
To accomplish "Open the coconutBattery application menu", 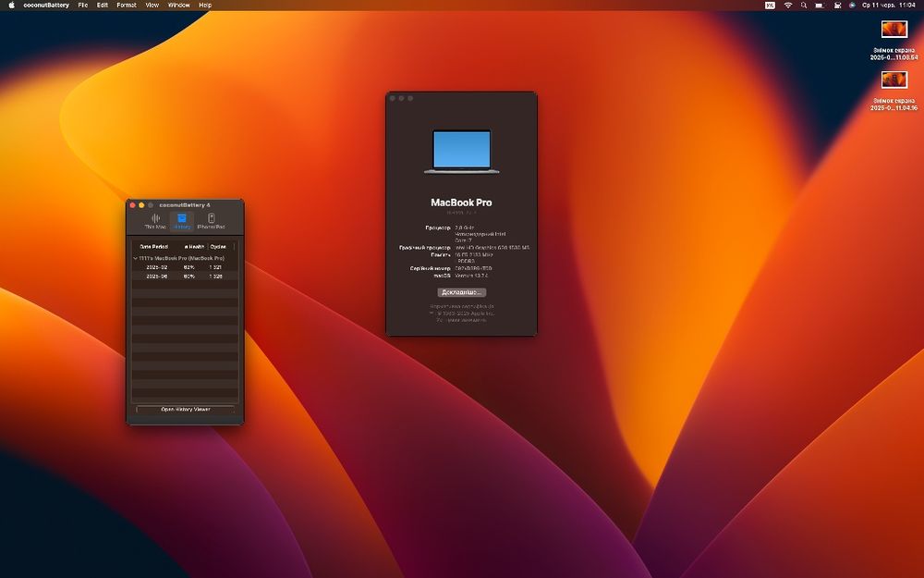I will pyautogui.click(x=46, y=5).
